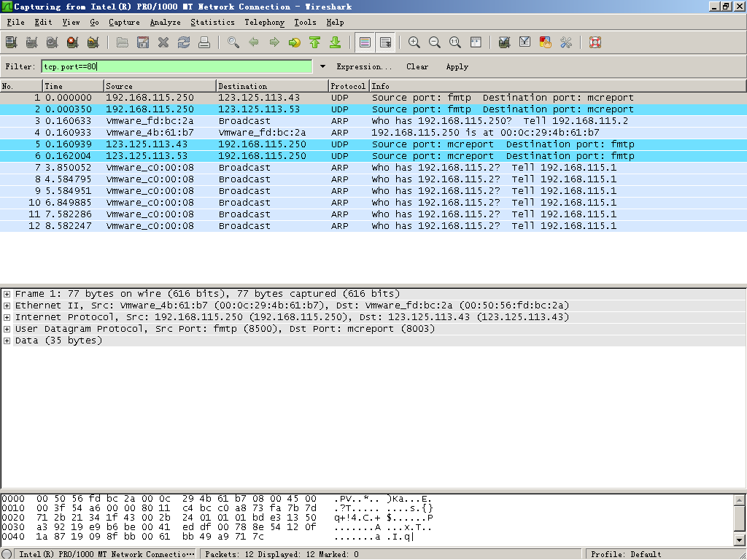
Task: Apply the display filter
Action: click(457, 66)
